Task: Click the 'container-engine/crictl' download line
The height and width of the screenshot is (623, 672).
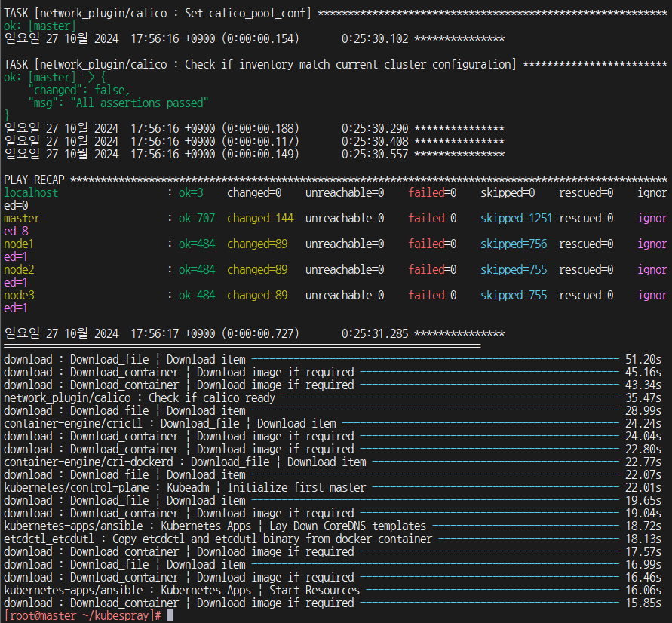Action: [170, 424]
